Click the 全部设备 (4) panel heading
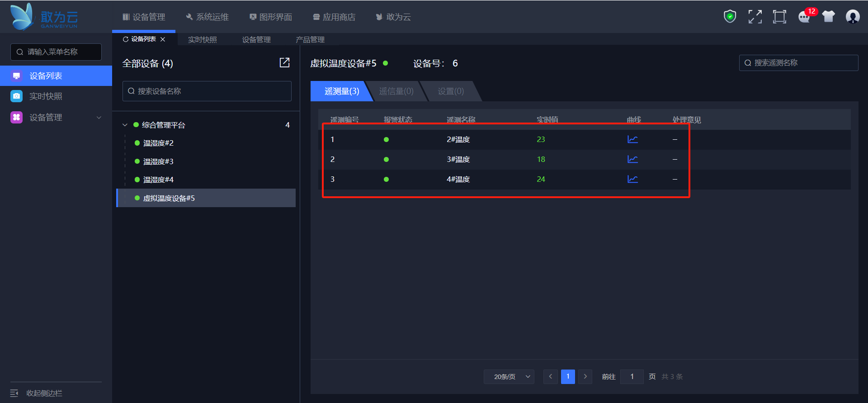Image resolution: width=868 pixels, height=403 pixels. click(148, 63)
